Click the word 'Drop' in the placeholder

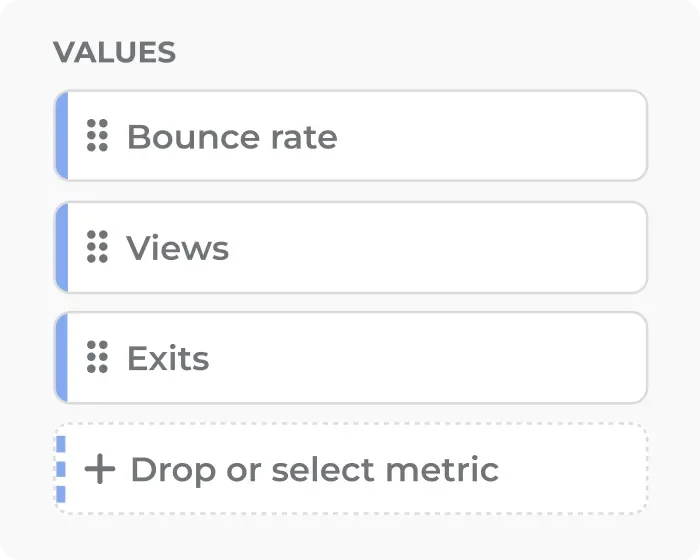tap(174, 469)
